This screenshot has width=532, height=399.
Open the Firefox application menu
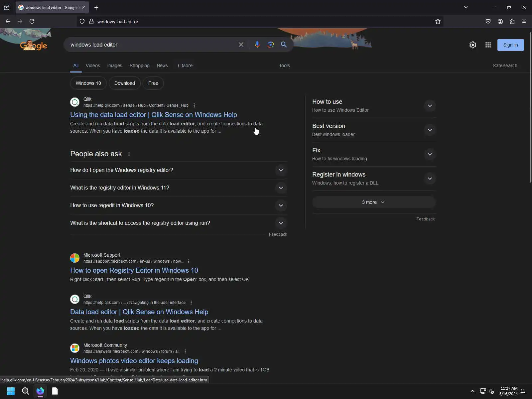(x=524, y=21)
